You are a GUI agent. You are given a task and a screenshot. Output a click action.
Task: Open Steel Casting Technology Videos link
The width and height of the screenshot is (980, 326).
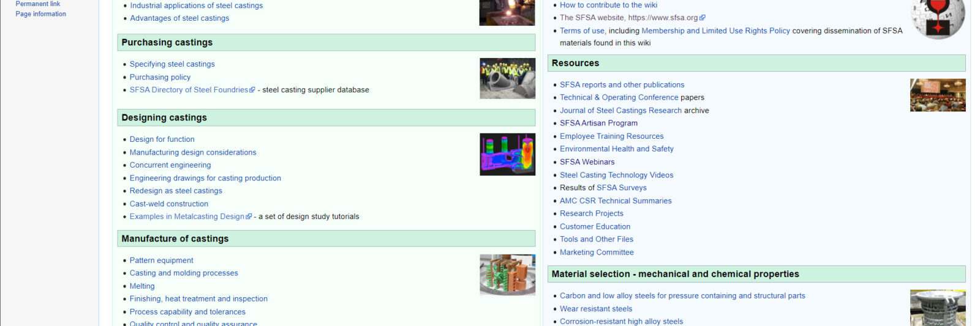pos(616,175)
